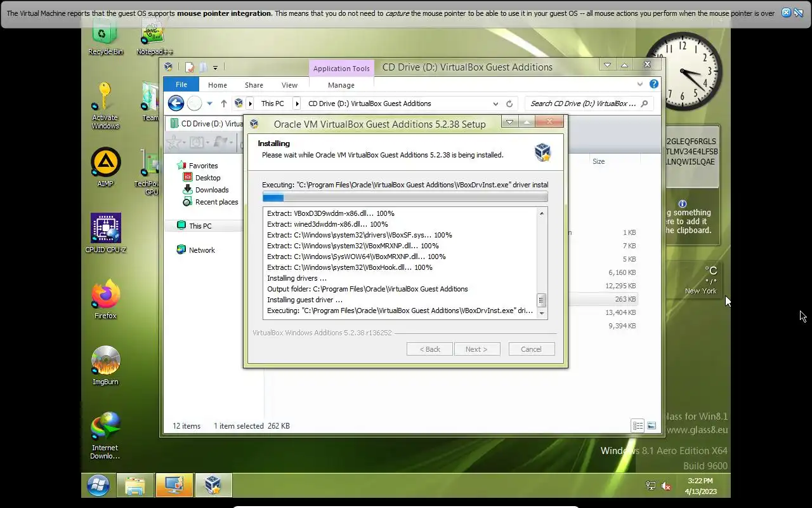Click the analog clock gadget
Screen dimensions: 812x508
tap(684, 71)
